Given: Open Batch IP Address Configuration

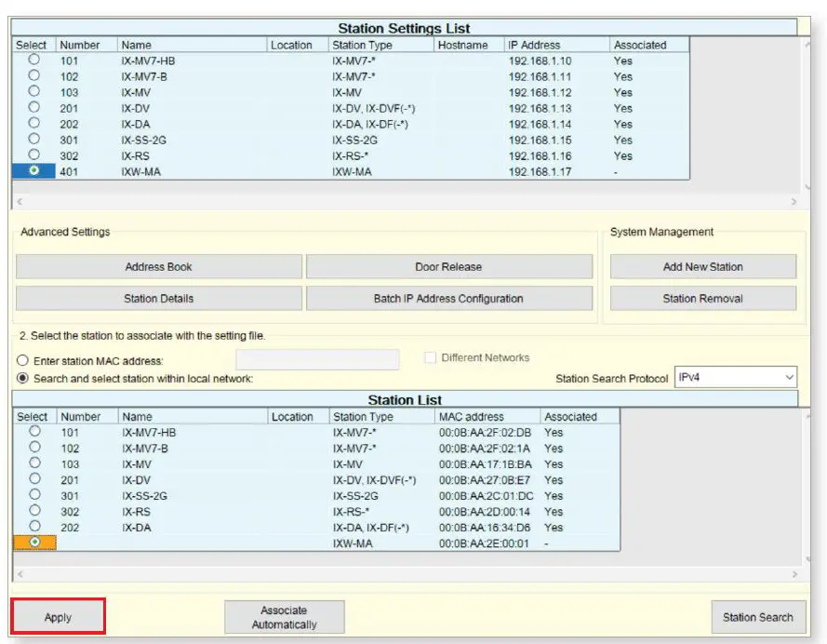Looking at the screenshot, I should point(448,299).
